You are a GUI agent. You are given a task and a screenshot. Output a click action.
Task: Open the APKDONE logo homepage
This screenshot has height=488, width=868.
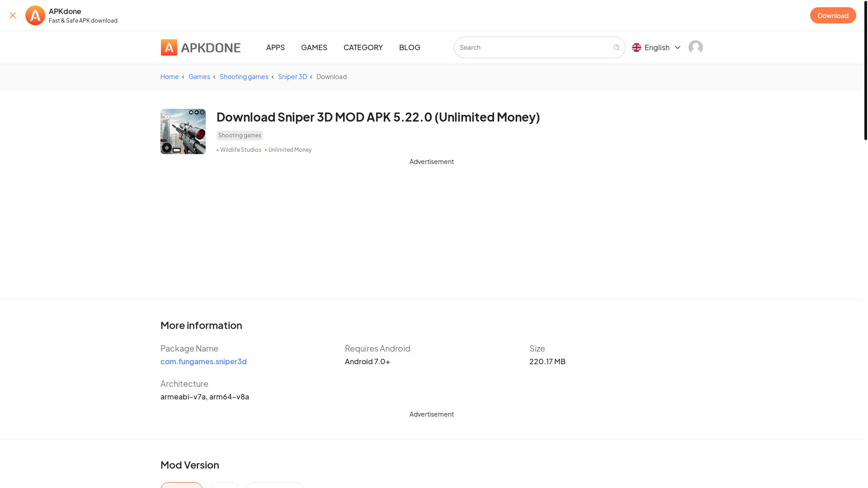click(x=201, y=47)
